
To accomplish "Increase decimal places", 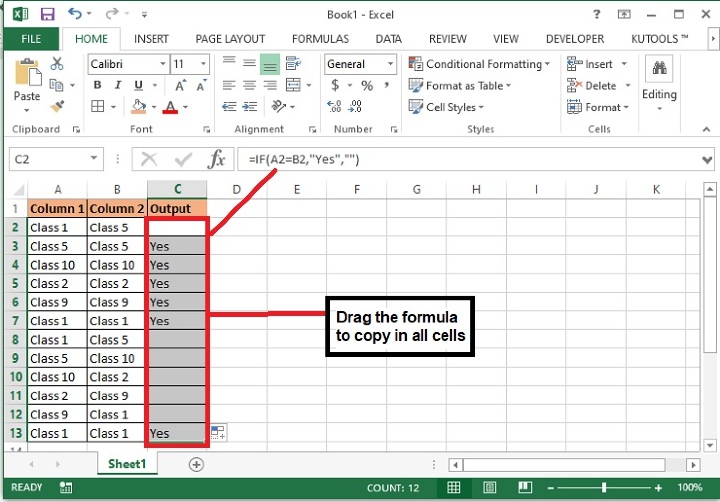I will pos(334,107).
